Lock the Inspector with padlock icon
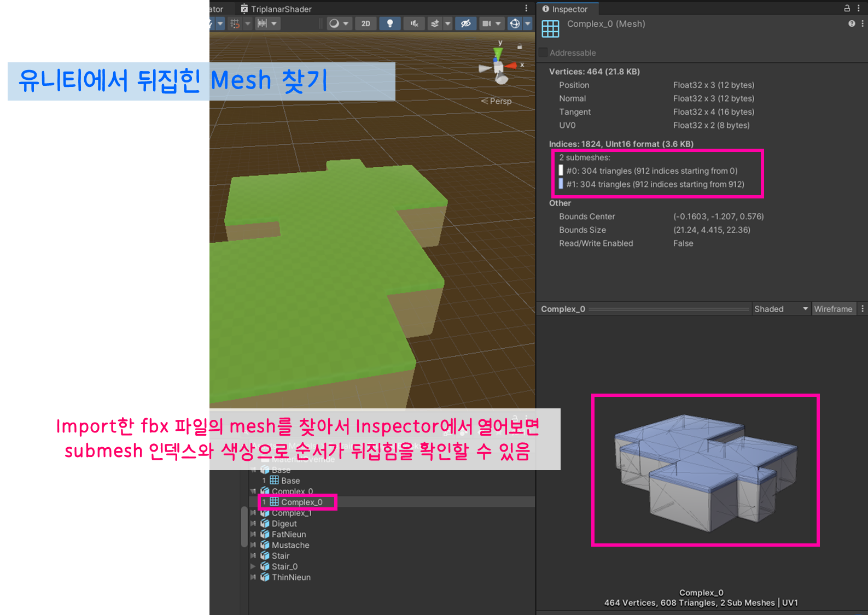The height and width of the screenshot is (615, 868). pyautogui.click(x=847, y=8)
